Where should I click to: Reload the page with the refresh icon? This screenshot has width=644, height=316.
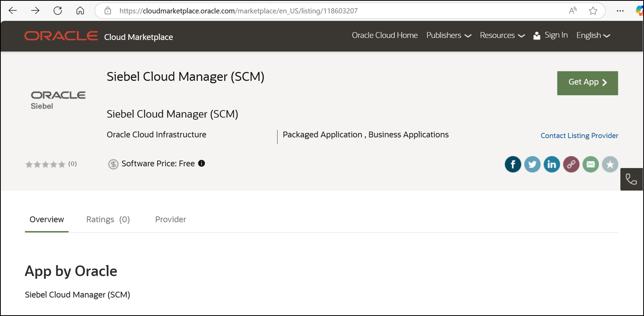click(58, 11)
